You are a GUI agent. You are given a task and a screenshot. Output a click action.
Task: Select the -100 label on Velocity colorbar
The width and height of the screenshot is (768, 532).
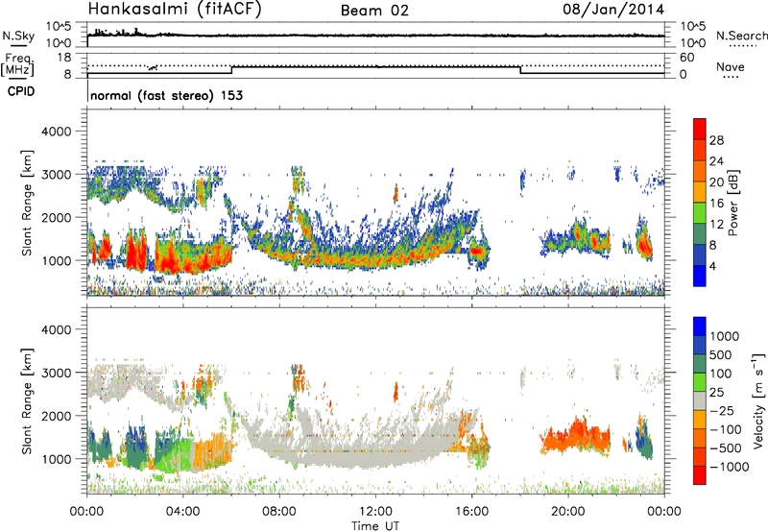[726, 429]
